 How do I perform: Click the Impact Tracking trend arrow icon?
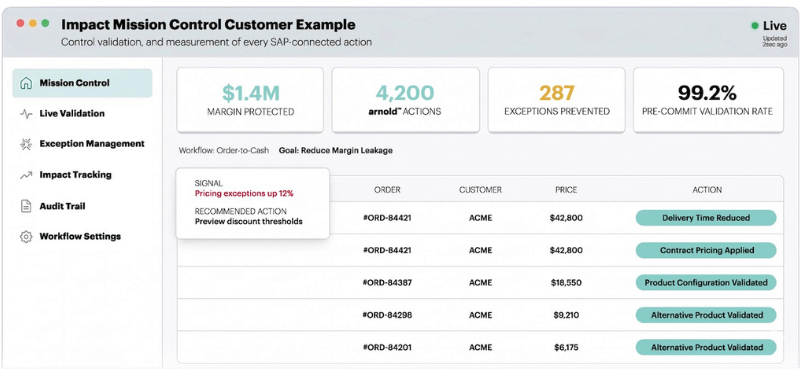coord(26,175)
